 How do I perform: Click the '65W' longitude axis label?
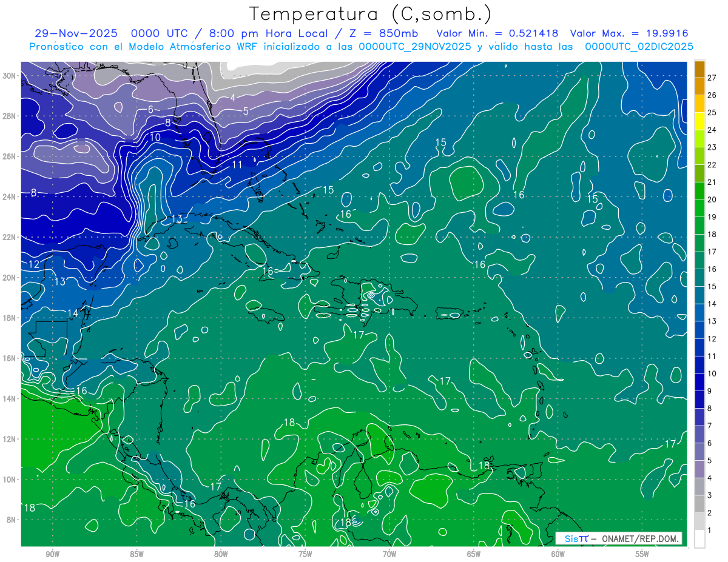coord(474,554)
